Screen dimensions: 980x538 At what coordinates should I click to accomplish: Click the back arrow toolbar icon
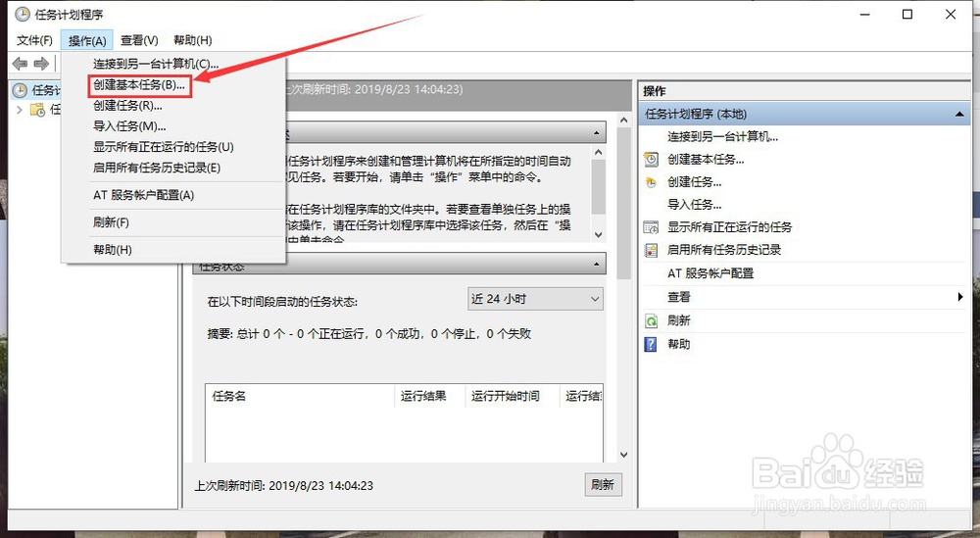coord(20,63)
